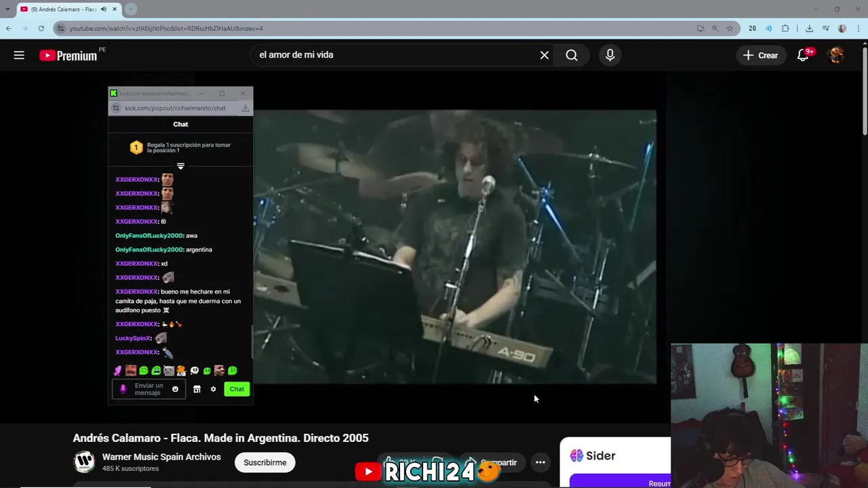868x488 pixels.
Task: Open the Chrome profile avatar
Action: [x=842, y=28]
